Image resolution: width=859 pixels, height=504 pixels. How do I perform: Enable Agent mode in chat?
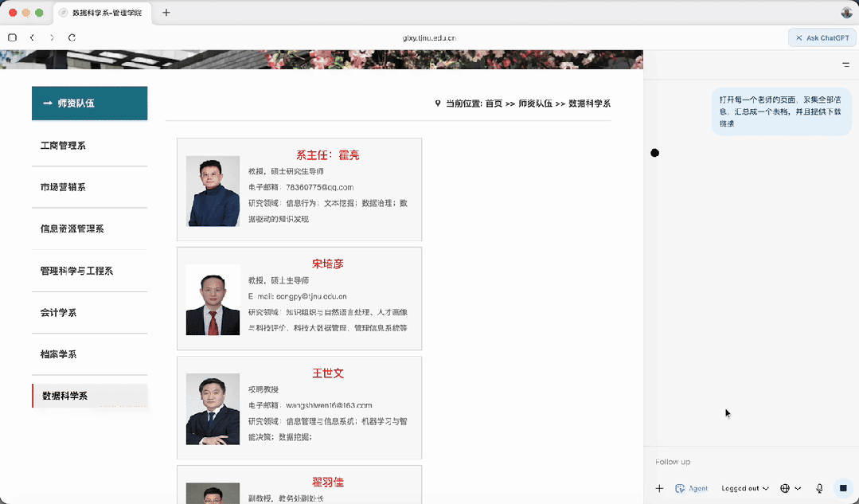coord(691,488)
